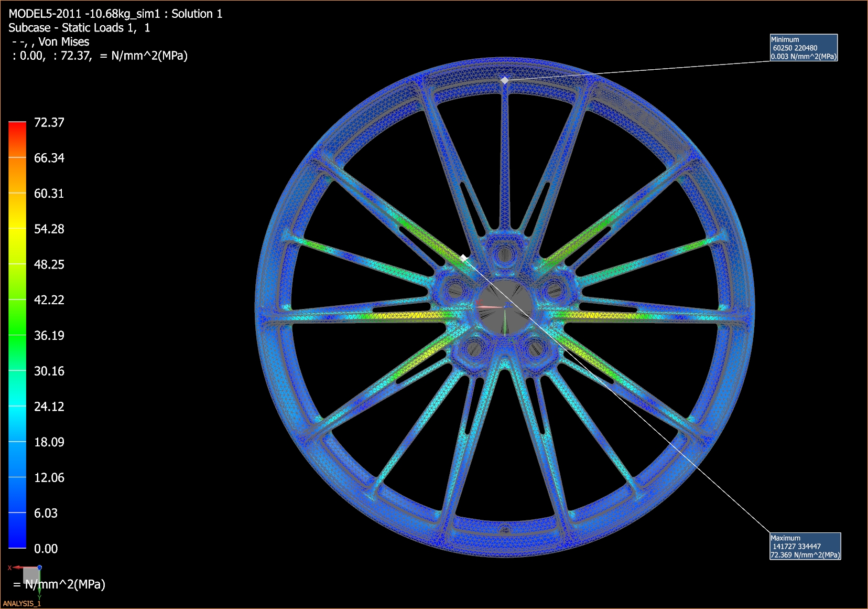Select the Minimum annotation flag marker on the rim

(x=505, y=80)
